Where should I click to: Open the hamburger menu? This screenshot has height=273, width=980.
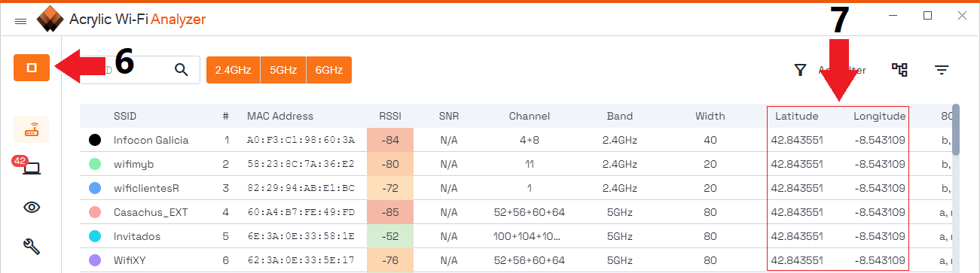click(x=21, y=23)
